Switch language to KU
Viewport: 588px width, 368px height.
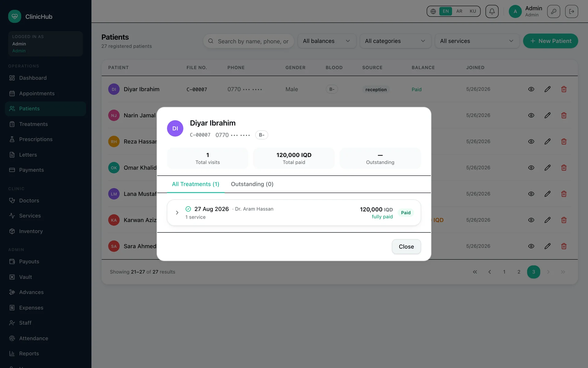click(x=473, y=11)
